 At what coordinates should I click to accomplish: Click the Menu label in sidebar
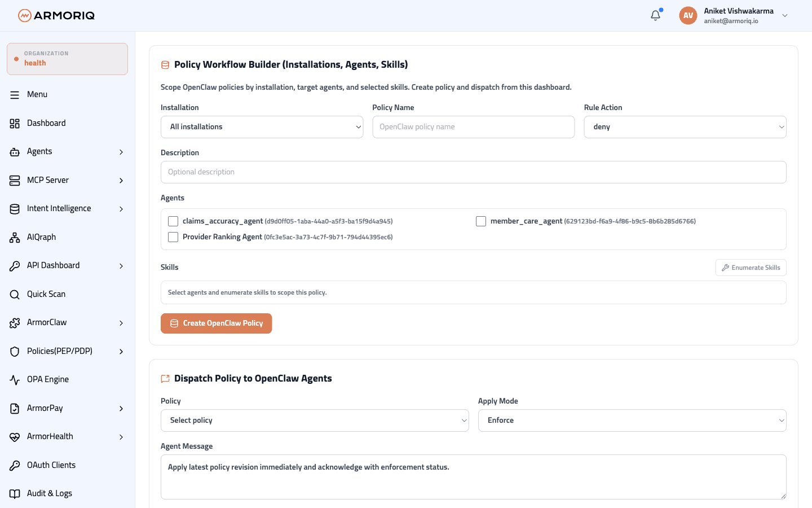pos(37,94)
